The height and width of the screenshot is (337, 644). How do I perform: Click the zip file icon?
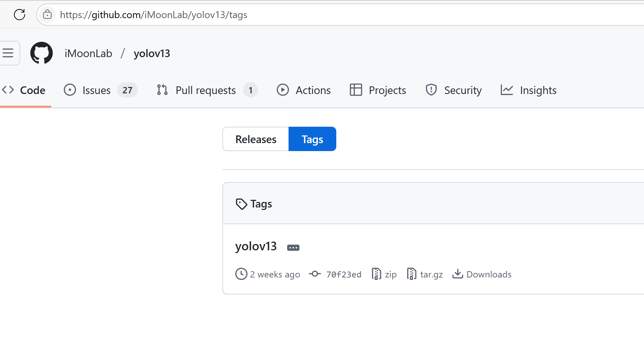click(x=376, y=274)
